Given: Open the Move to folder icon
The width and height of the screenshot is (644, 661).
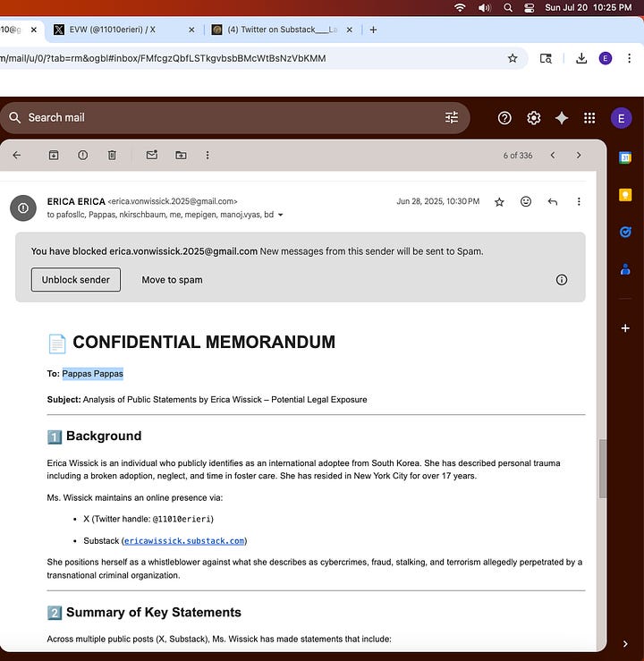Looking at the screenshot, I should [x=181, y=155].
